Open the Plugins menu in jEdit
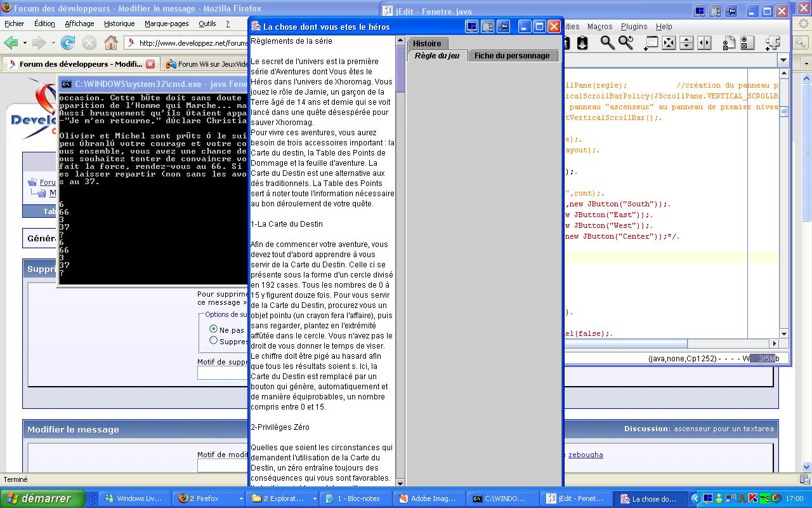The height and width of the screenshot is (508, 812). click(634, 27)
